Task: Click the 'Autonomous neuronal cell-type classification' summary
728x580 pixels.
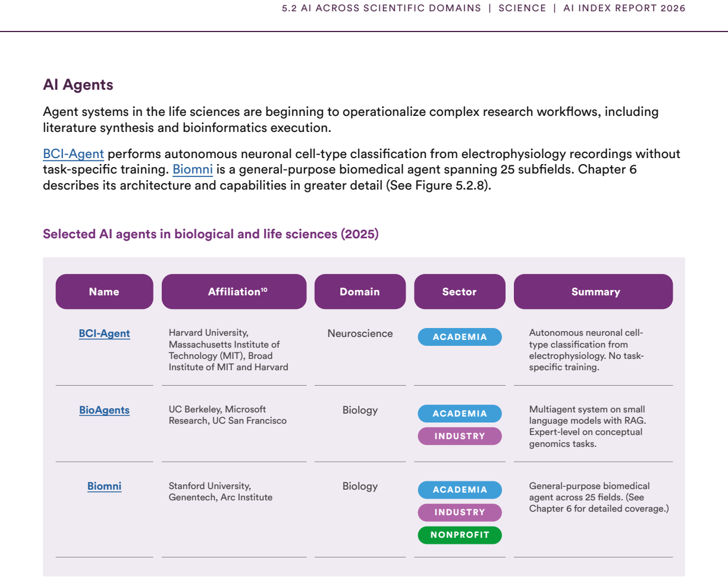Action: (x=586, y=350)
